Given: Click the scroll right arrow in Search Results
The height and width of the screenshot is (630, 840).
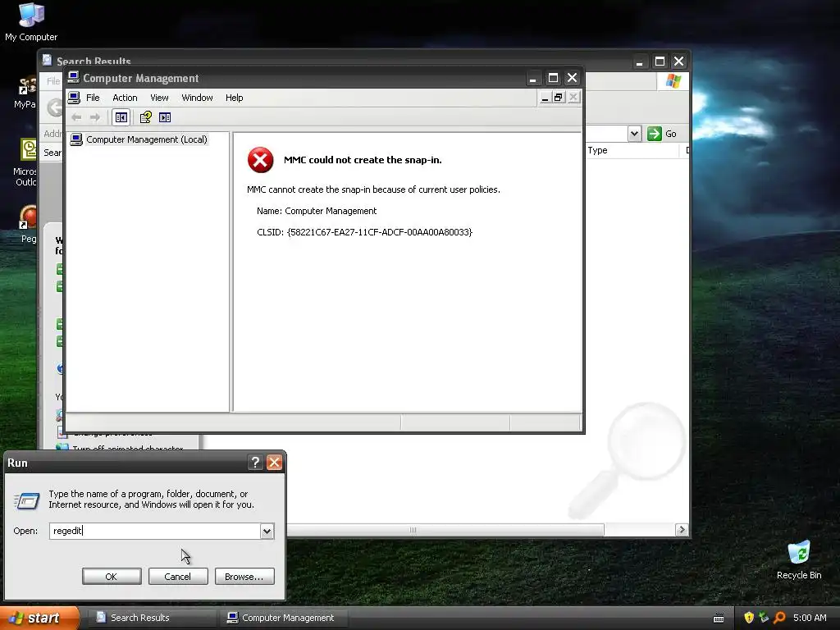Looking at the screenshot, I should coord(682,530).
